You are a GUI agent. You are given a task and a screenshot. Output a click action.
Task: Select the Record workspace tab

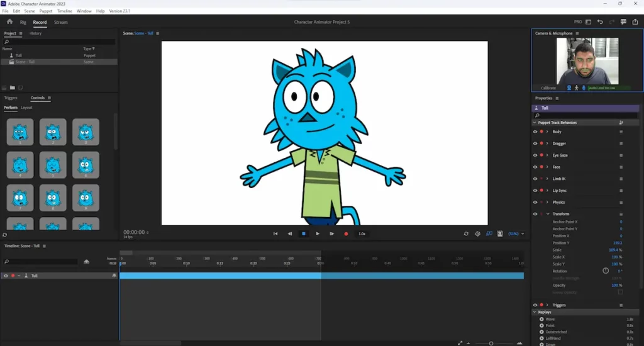coord(40,22)
